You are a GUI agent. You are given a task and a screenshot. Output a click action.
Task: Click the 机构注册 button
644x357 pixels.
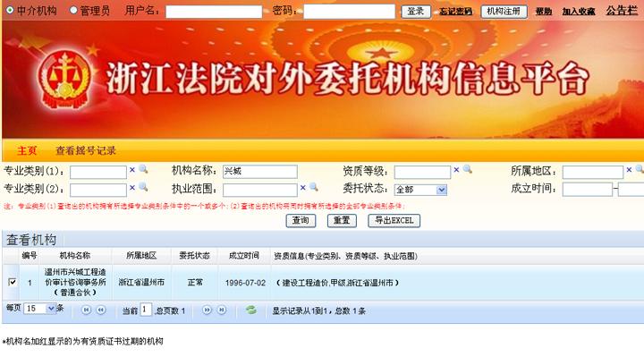click(504, 12)
